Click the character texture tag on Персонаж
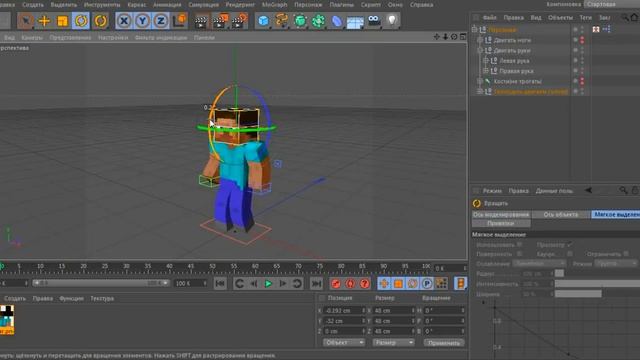Viewport: 640px width, 360px height. pos(596,29)
